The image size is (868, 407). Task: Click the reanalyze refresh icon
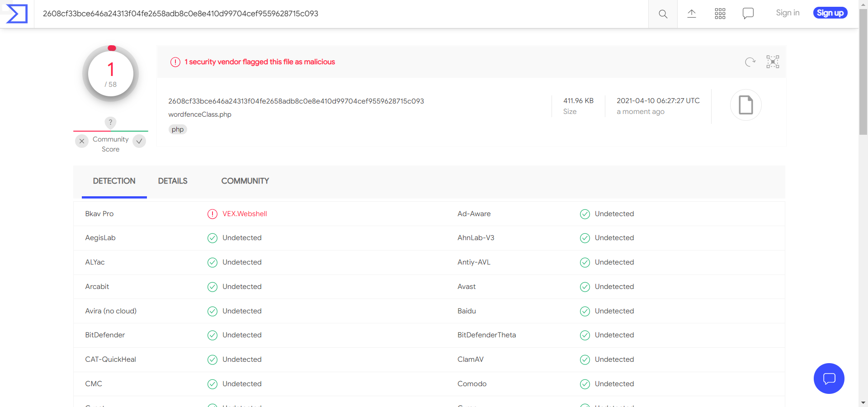pos(750,62)
